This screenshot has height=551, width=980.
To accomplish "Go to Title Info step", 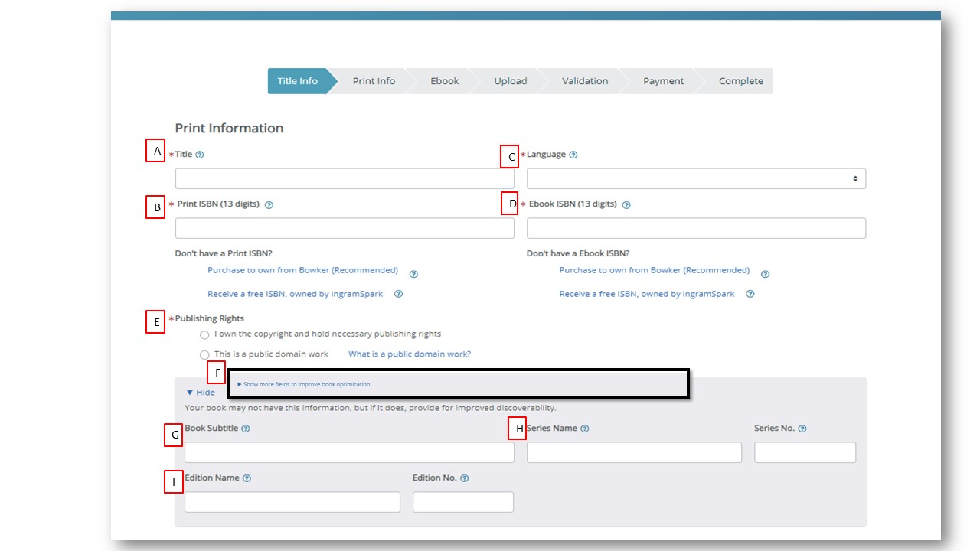I will [298, 81].
